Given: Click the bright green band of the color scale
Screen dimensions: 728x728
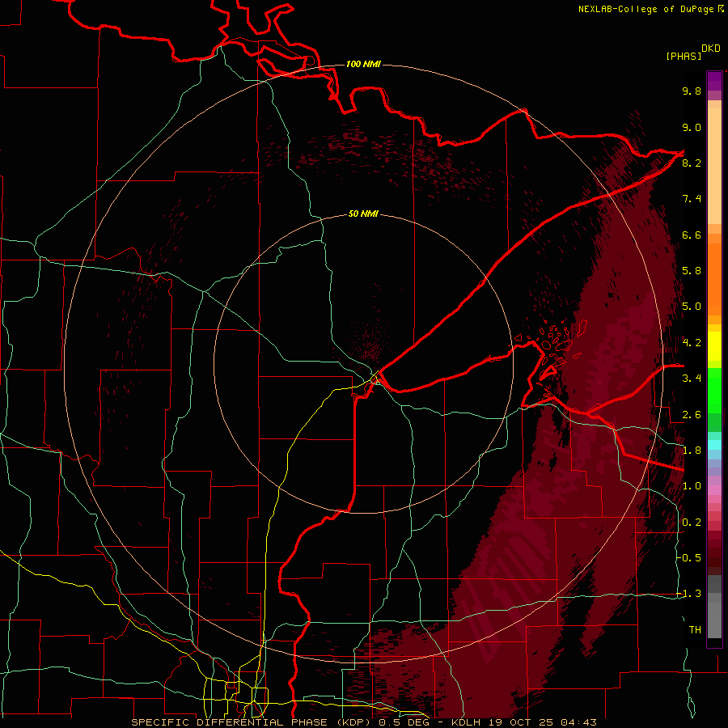Looking at the screenshot, I should pyautogui.click(x=714, y=391).
